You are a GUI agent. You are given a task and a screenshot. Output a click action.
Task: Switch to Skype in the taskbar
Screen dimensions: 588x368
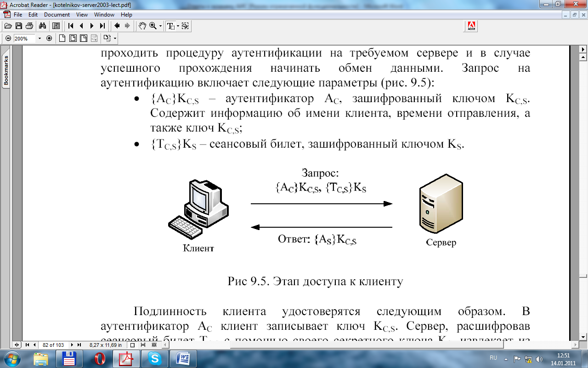[x=155, y=359]
